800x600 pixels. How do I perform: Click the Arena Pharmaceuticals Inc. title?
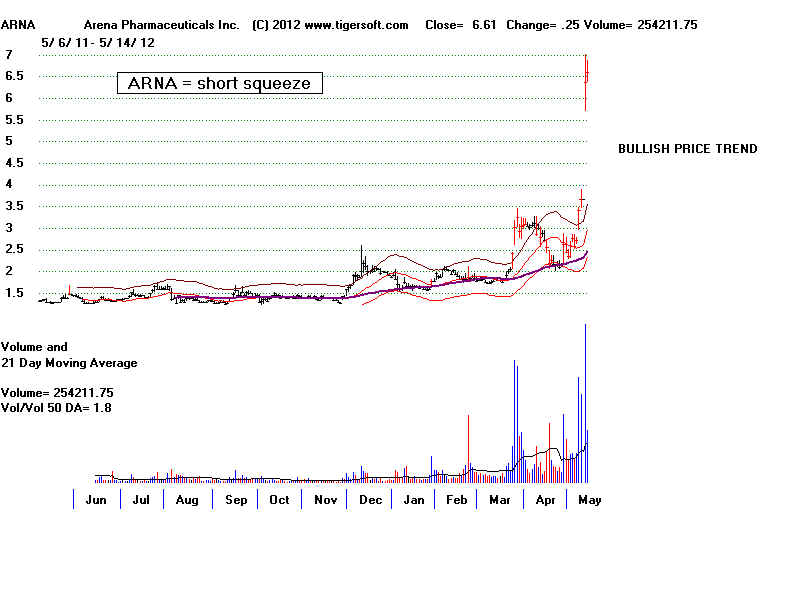click(x=153, y=24)
